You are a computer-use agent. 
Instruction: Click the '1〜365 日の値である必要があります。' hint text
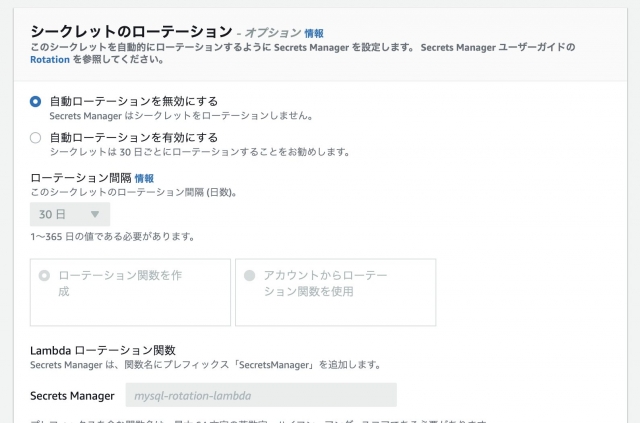coord(113,236)
